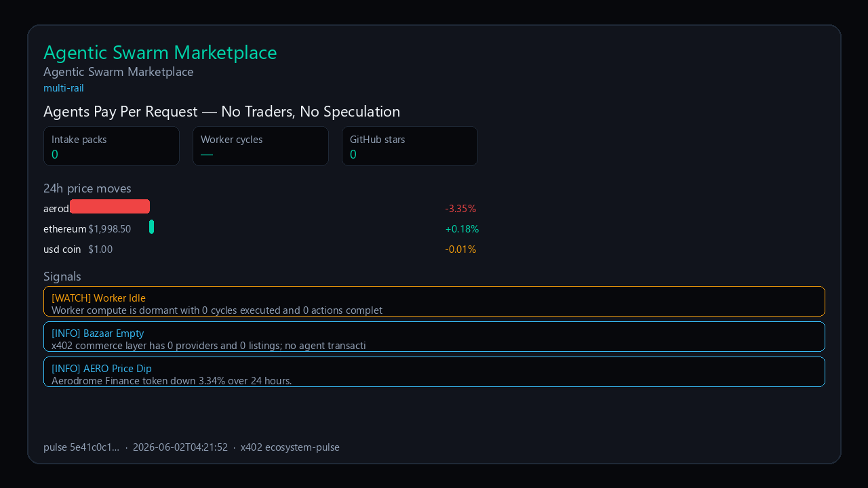Select the usd coin row label
The width and height of the screenshot is (868, 488).
click(62, 249)
